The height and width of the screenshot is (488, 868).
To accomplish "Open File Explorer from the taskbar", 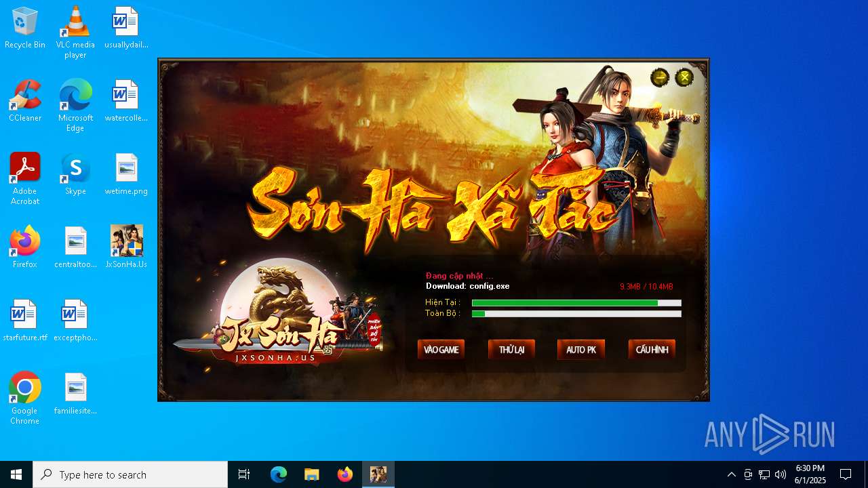I will [312, 474].
